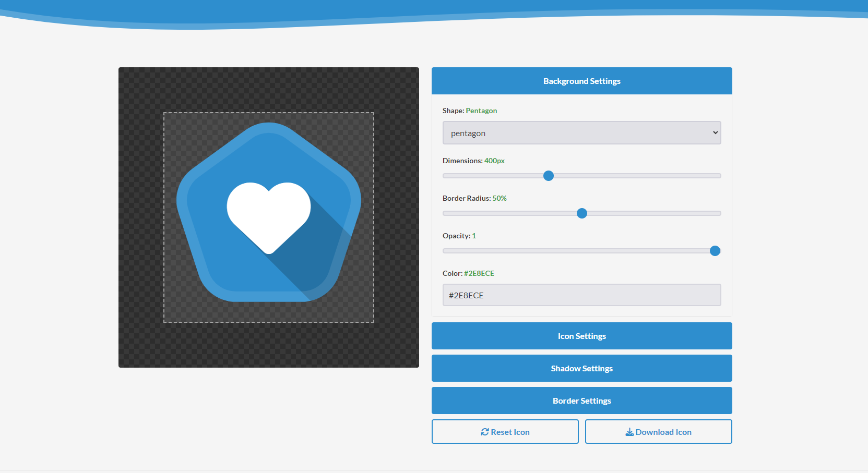Click the Dimensions slider handle
The height and width of the screenshot is (473, 868).
tap(548, 176)
